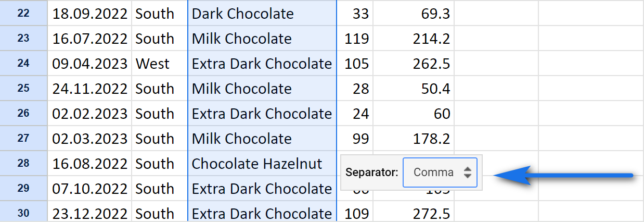The image size is (644, 222).
Task: Click the date cell 23.12.2022
Action: coord(89,213)
